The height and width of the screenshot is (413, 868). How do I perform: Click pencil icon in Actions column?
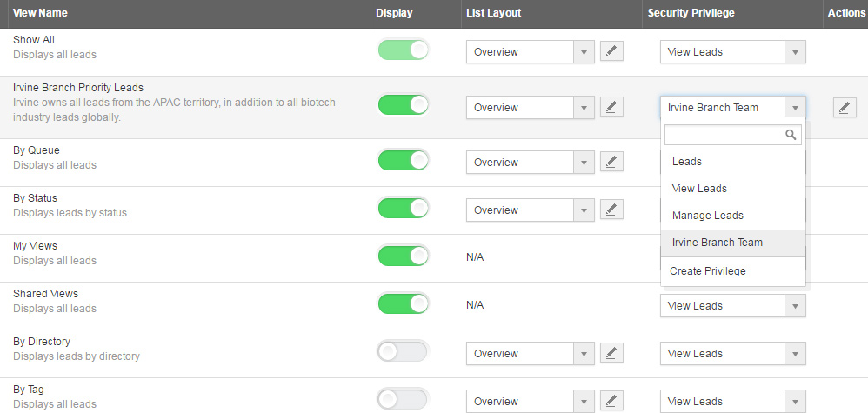point(844,108)
